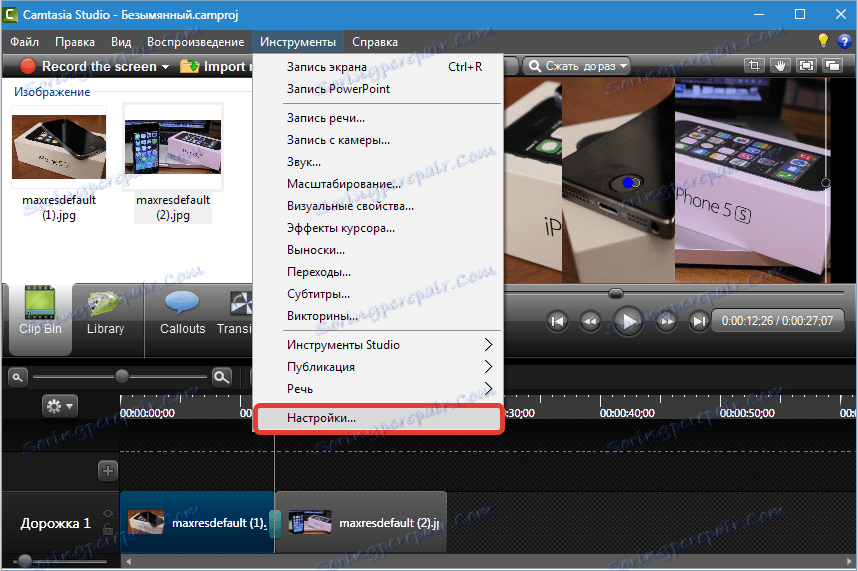858x571 pixels.
Task: Open Субтитры... menu item
Action: coord(378,294)
